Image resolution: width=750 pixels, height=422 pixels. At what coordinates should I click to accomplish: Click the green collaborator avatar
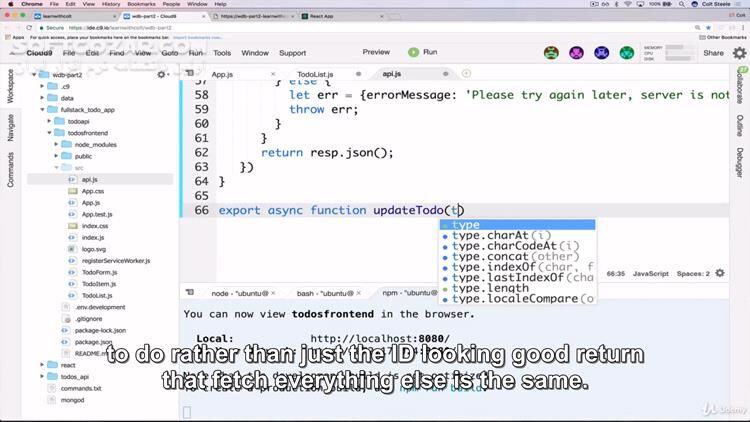click(626, 53)
